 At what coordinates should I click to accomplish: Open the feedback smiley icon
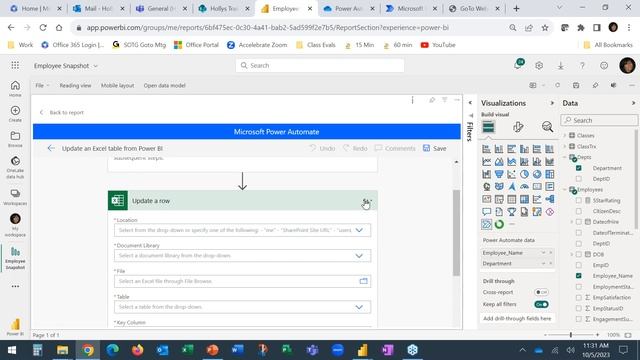[x=604, y=65]
